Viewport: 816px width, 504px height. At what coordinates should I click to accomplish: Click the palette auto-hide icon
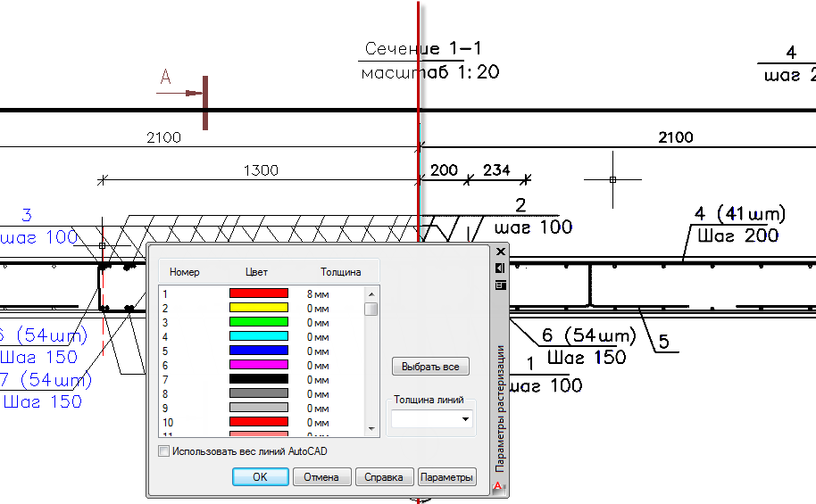500,268
